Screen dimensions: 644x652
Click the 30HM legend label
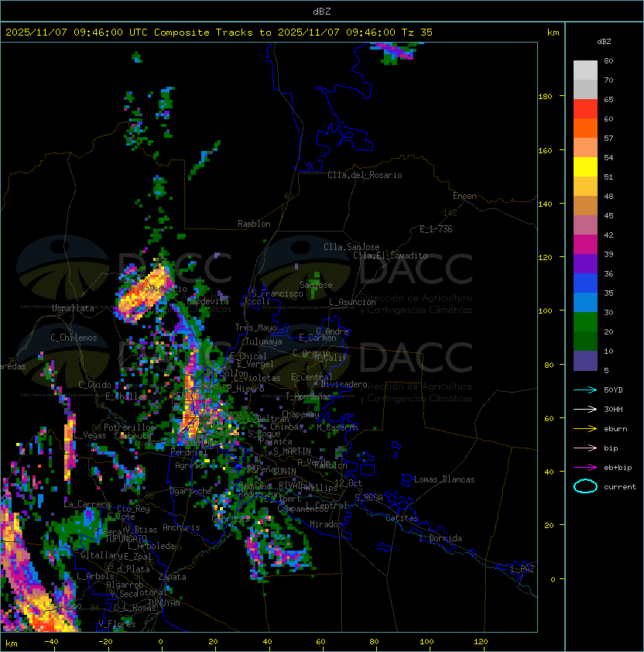point(613,409)
